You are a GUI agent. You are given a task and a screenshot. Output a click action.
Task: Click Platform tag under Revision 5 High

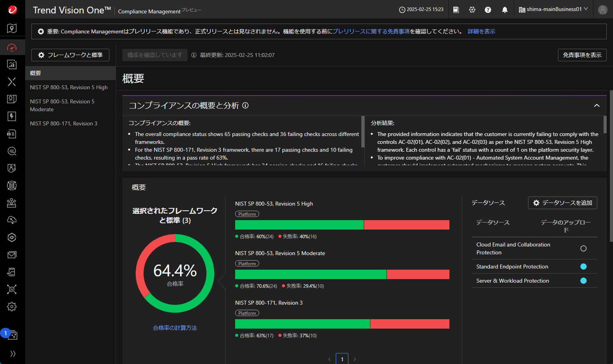pos(247,214)
